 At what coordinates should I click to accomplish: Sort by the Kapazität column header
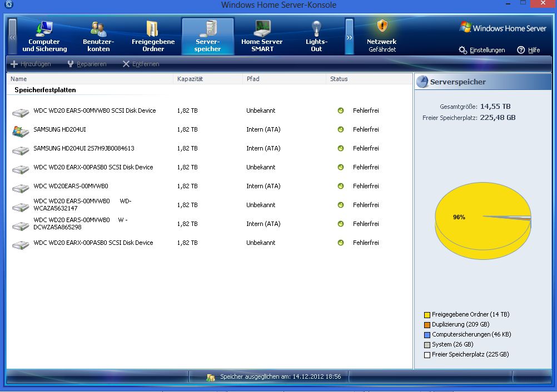pos(208,79)
